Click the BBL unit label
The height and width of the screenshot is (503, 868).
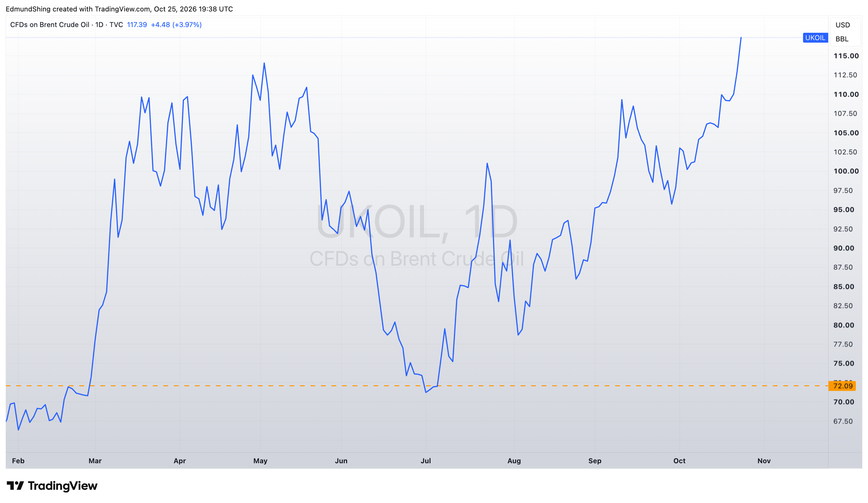click(x=842, y=39)
